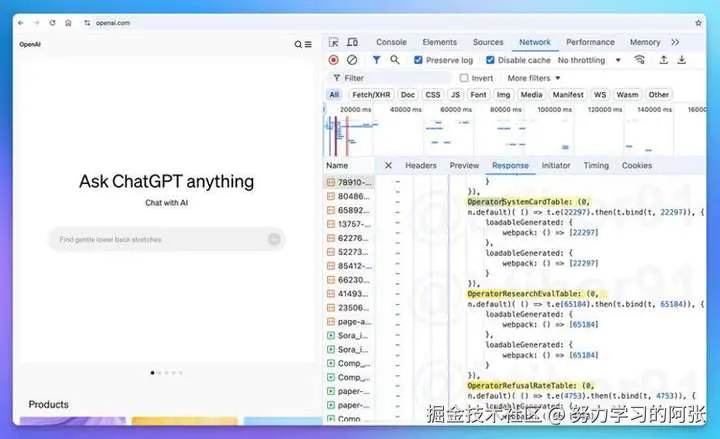Switch to the Performance tab
720x439 pixels.
point(590,42)
